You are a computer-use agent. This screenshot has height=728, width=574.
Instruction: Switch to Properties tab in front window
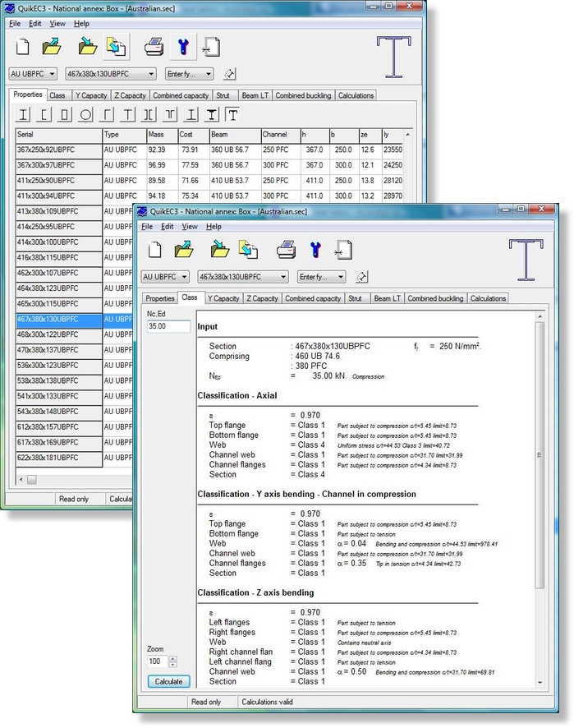(x=159, y=298)
